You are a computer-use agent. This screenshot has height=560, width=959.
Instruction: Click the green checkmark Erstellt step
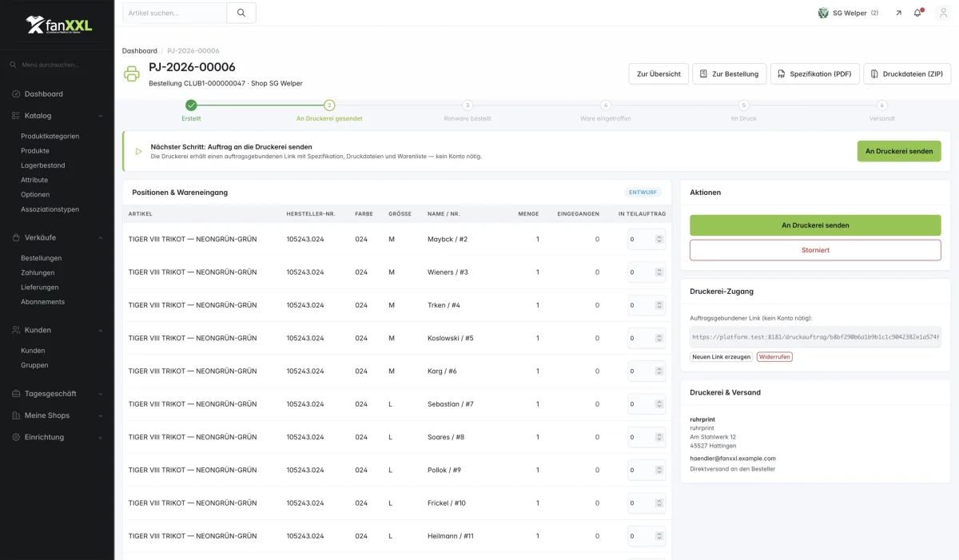191,105
